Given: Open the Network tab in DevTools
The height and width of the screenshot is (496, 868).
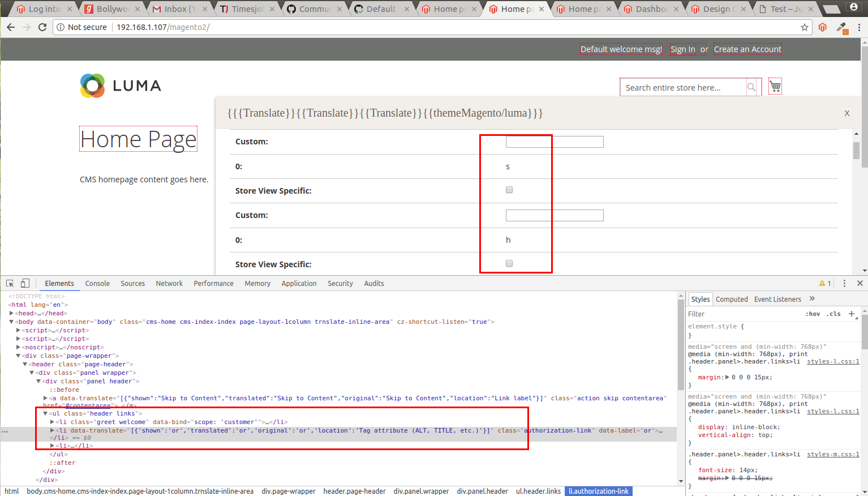Looking at the screenshot, I should pos(169,283).
